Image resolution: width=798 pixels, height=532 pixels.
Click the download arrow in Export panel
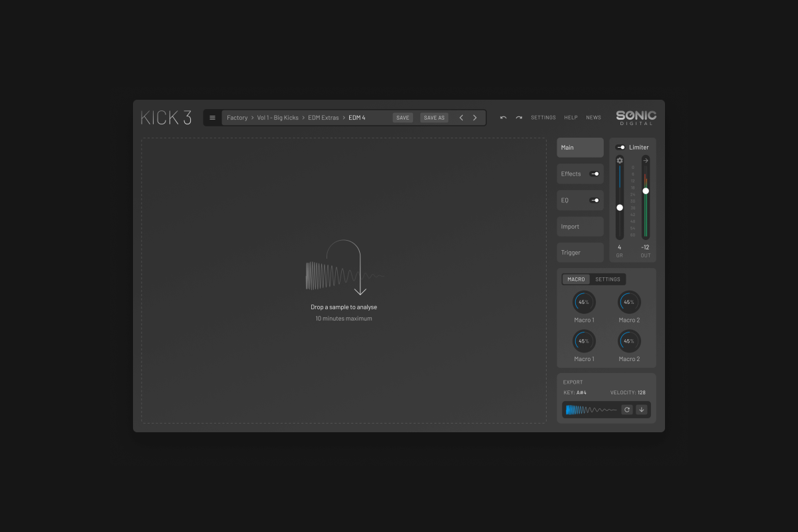(642, 410)
